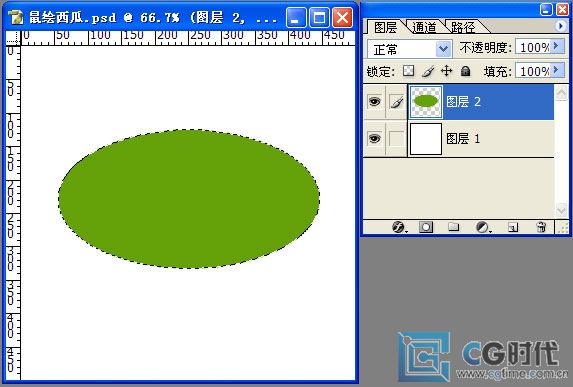Viewport: 573px width, 387px height.
Task: Click the ruler origin corner box
Action: pos(13,38)
